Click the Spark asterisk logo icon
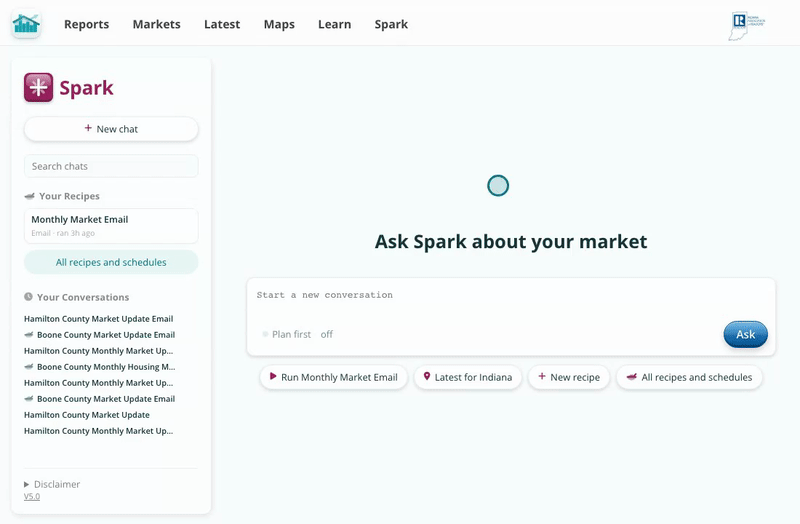The height and width of the screenshot is (524, 800). tap(38, 87)
